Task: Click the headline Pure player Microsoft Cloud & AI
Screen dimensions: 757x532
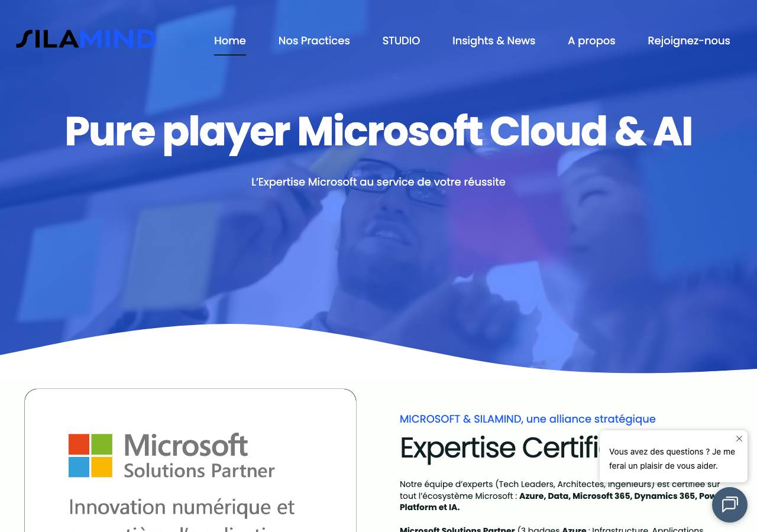Action: coord(378,132)
